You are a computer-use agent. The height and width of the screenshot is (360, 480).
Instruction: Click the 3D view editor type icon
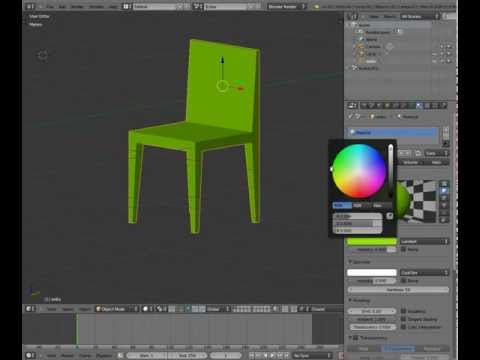pos(29,309)
